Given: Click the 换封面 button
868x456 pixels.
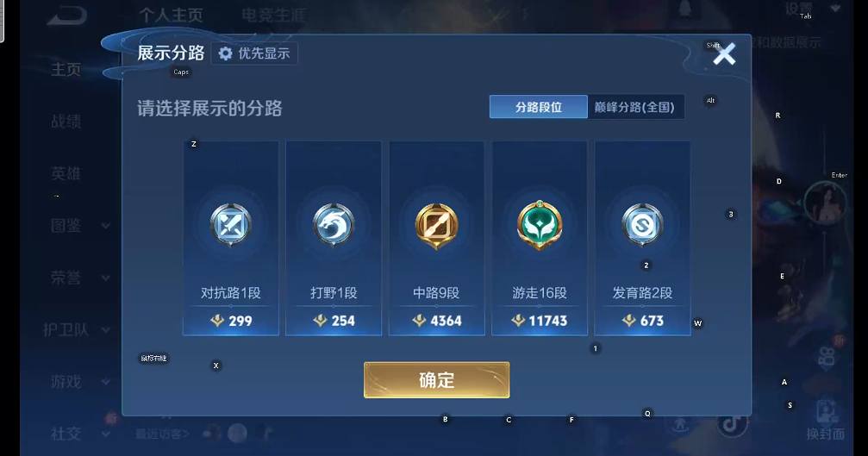Looking at the screenshot, I should pos(826,422).
